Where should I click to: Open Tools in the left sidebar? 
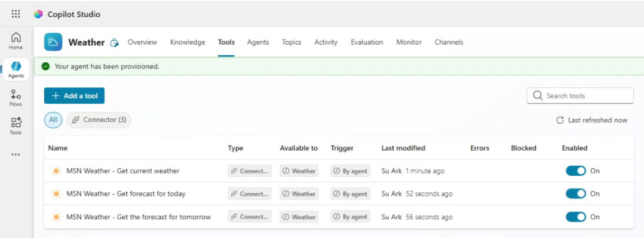[16, 126]
